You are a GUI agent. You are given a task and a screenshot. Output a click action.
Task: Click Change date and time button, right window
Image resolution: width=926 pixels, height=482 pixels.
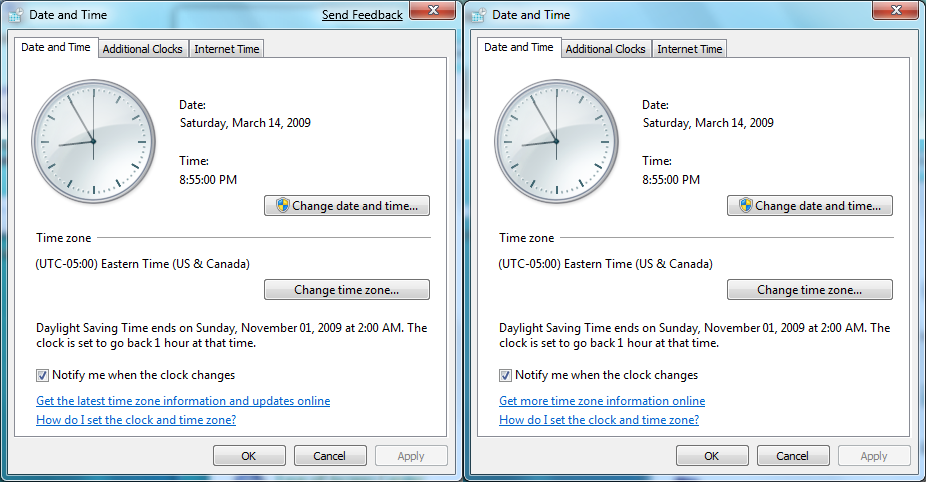[x=810, y=206]
